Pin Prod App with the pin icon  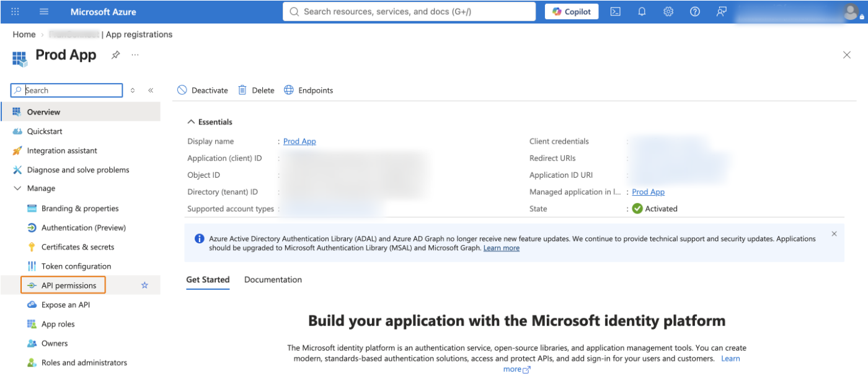(115, 55)
